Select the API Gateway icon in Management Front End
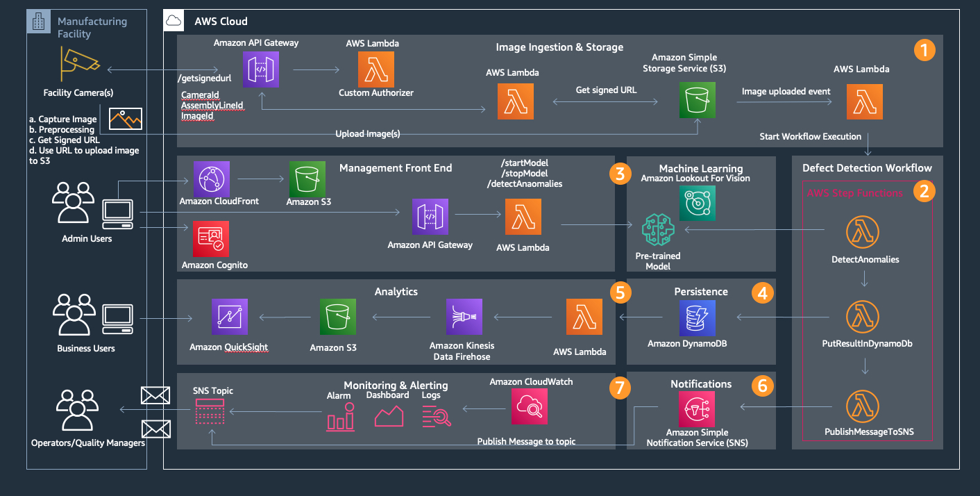The image size is (980, 496). tap(430, 217)
